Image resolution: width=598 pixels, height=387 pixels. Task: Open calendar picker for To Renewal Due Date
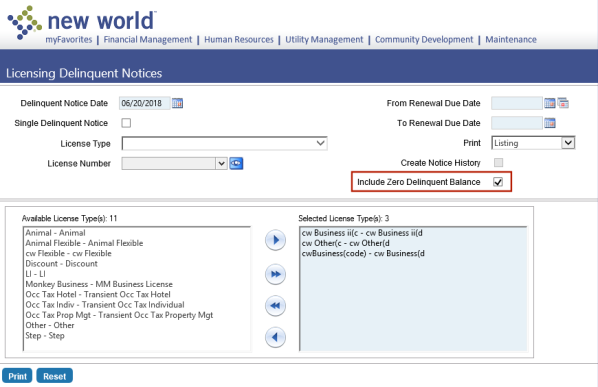coord(550,123)
